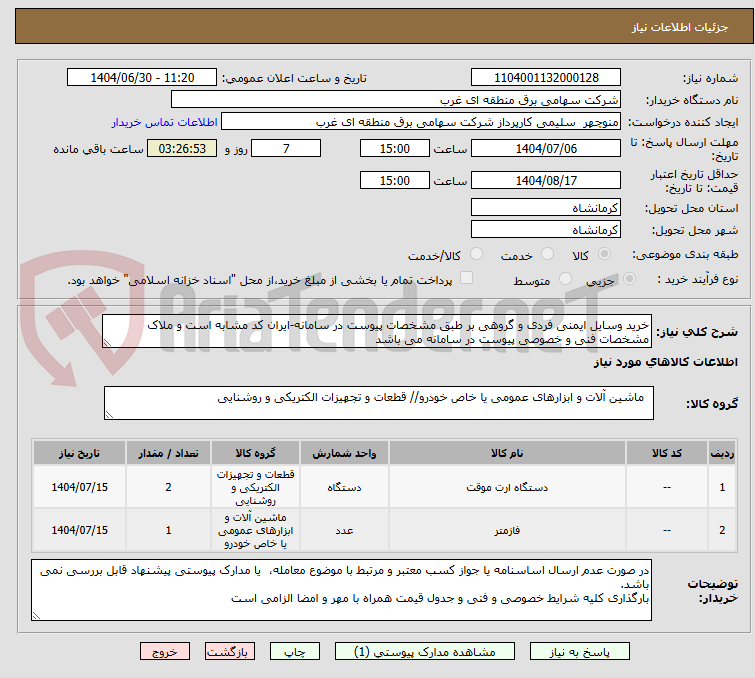Click the کد کالا column header
This screenshot has height=678, width=755.
[x=667, y=453]
